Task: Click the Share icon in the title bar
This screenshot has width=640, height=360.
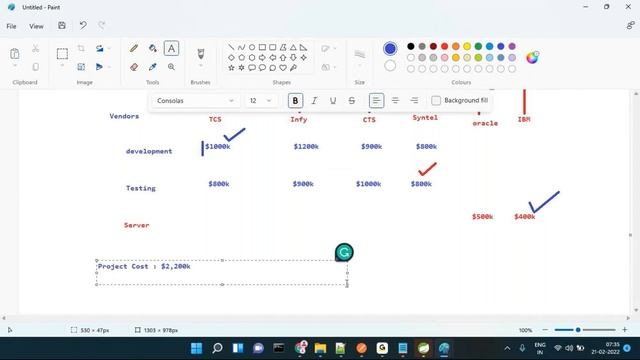Action: pos(631,26)
